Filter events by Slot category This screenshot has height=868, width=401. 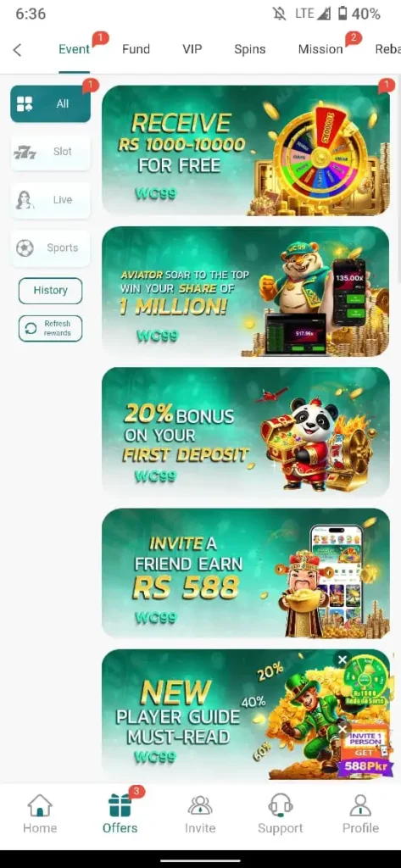[x=50, y=152]
